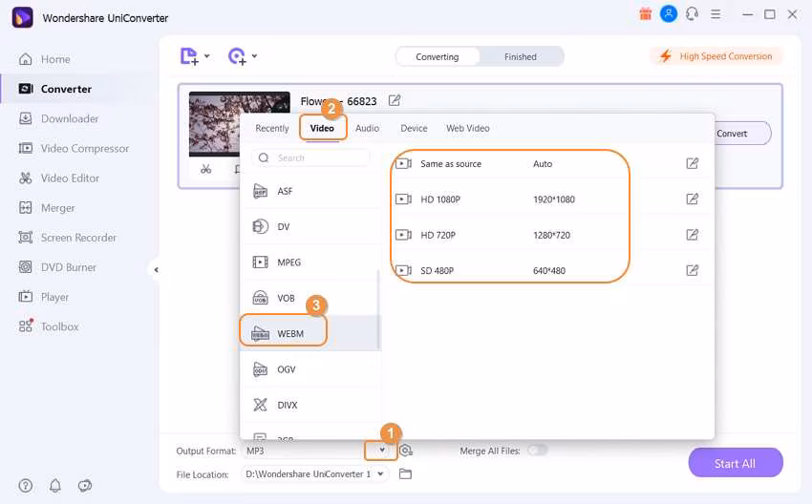Open the Output Format dropdown arrow
Screen dimensions: 812x504
coord(382,451)
